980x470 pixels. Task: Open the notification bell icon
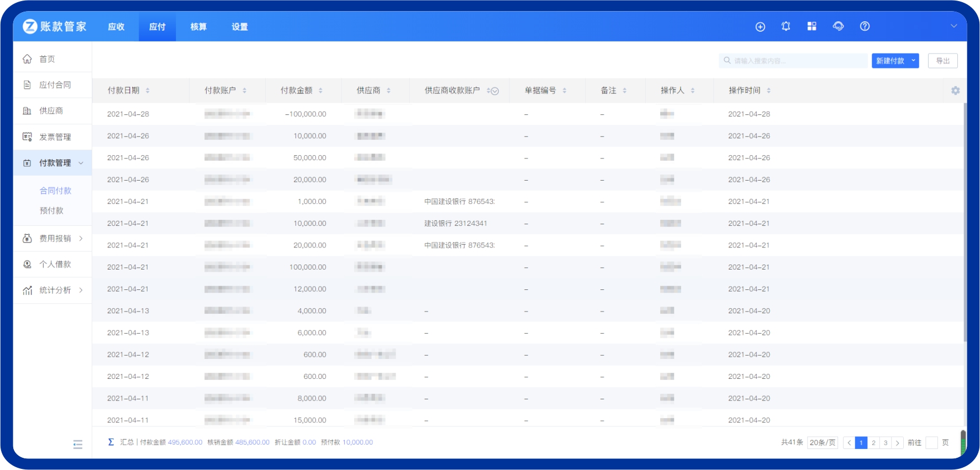click(x=786, y=26)
